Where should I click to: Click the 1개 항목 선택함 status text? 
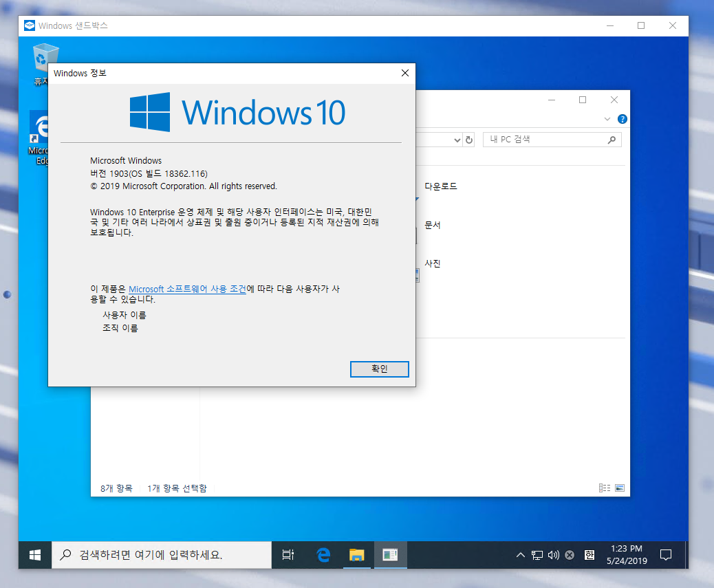pos(177,488)
